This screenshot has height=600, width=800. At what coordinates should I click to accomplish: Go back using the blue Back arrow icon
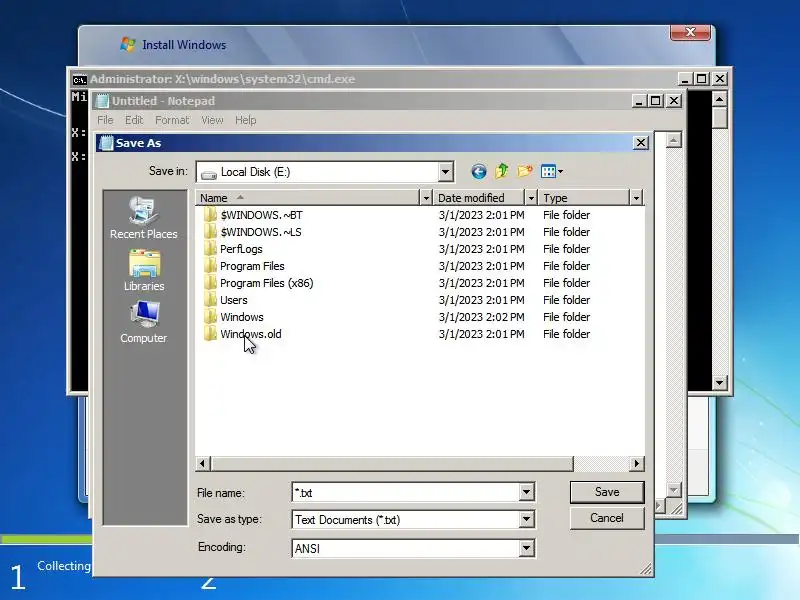[478, 171]
